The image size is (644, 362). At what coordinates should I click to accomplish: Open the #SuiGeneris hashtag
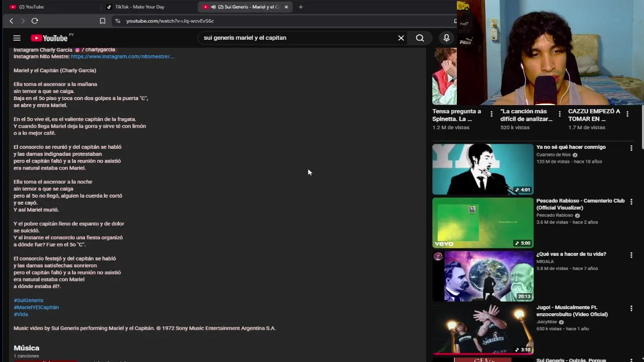(28, 300)
